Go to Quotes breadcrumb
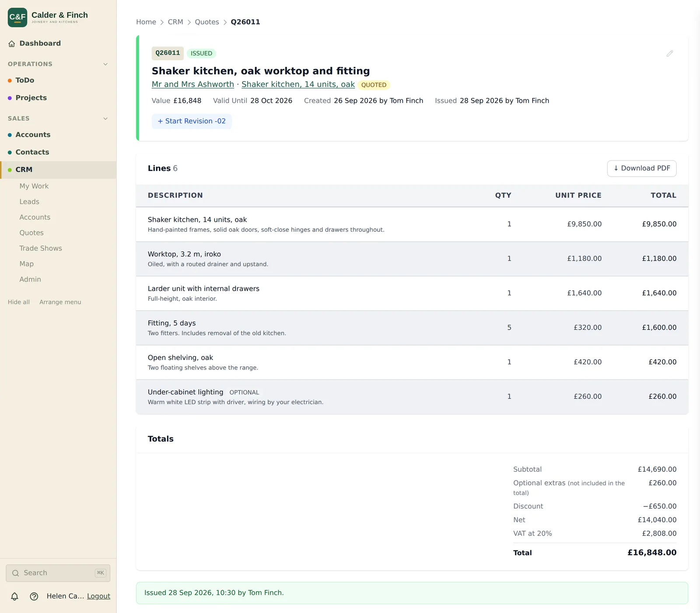The width and height of the screenshot is (700, 613). coord(207,22)
